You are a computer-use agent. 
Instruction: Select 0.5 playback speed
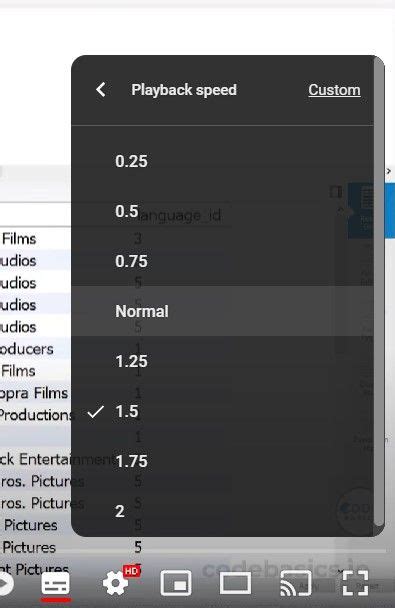coord(223,211)
